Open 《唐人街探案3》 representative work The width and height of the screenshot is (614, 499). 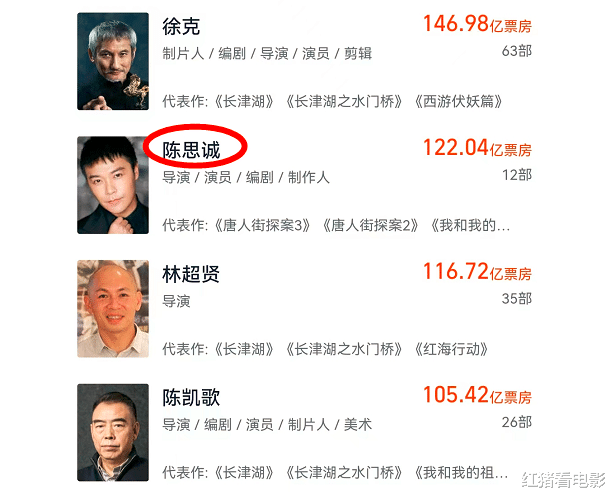click(262, 225)
